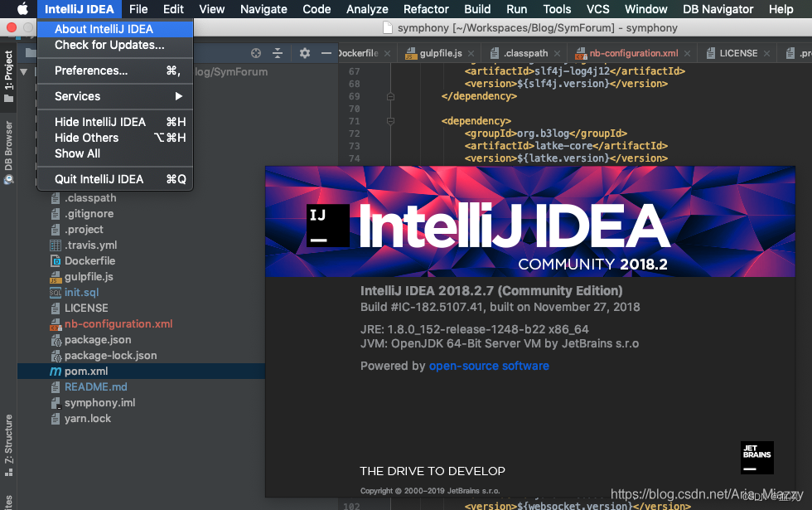Image resolution: width=812 pixels, height=510 pixels.
Task: Toggle the code fold marker on line 71
Action: pyautogui.click(x=390, y=121)
